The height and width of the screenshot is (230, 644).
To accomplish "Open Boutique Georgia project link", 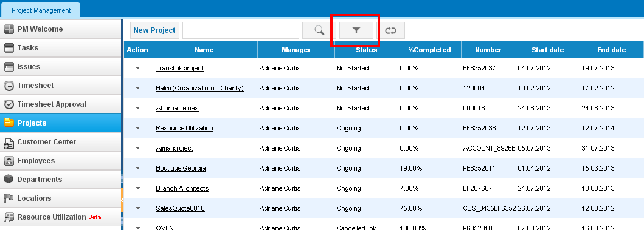I will pos(181,169).
